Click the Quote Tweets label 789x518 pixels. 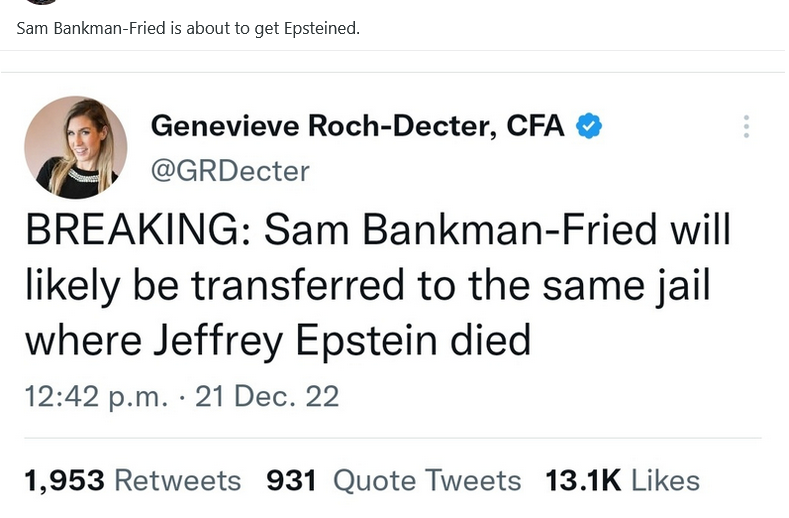pyautogui.click(x=427, y=481)
